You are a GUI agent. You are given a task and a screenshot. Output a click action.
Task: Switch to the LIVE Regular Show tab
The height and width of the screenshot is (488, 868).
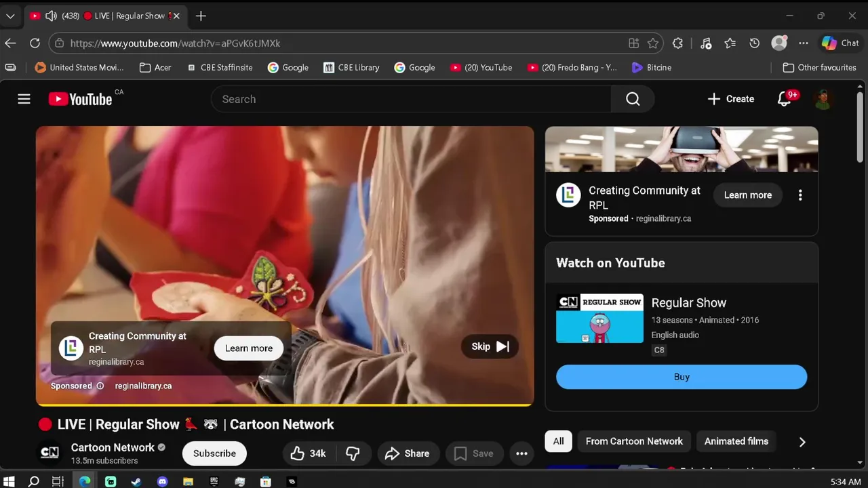[x=105, y=16]
